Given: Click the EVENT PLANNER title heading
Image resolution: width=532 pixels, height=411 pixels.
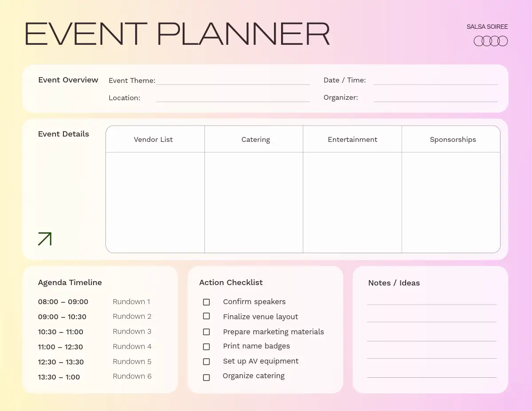Looking at the screenshot, I should tap(177, 34).
